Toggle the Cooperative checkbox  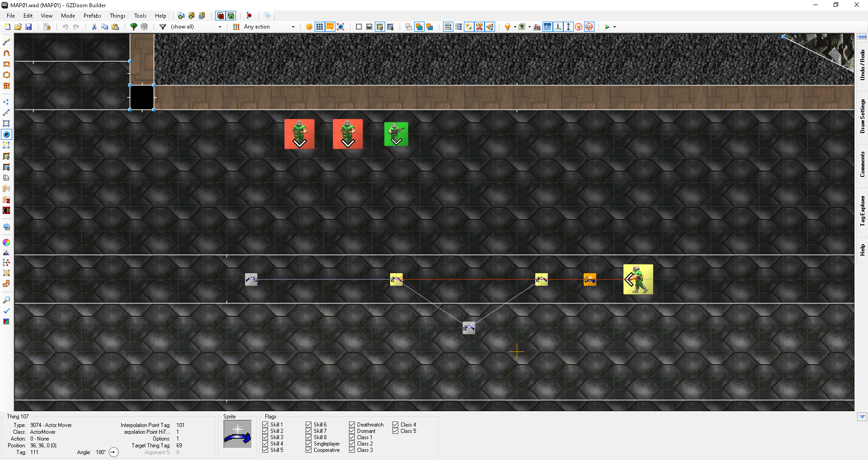pyautogui.click(x=309, y=450)
